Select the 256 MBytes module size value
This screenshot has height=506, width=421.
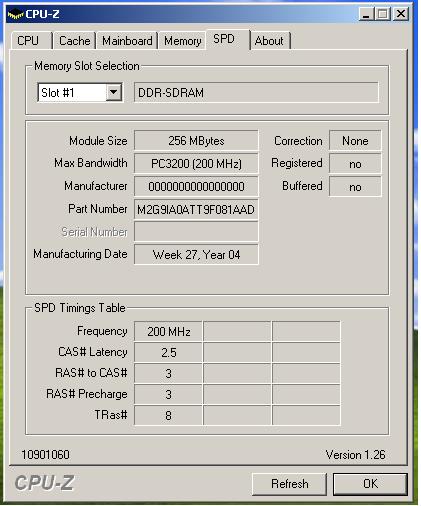[196, 141]
